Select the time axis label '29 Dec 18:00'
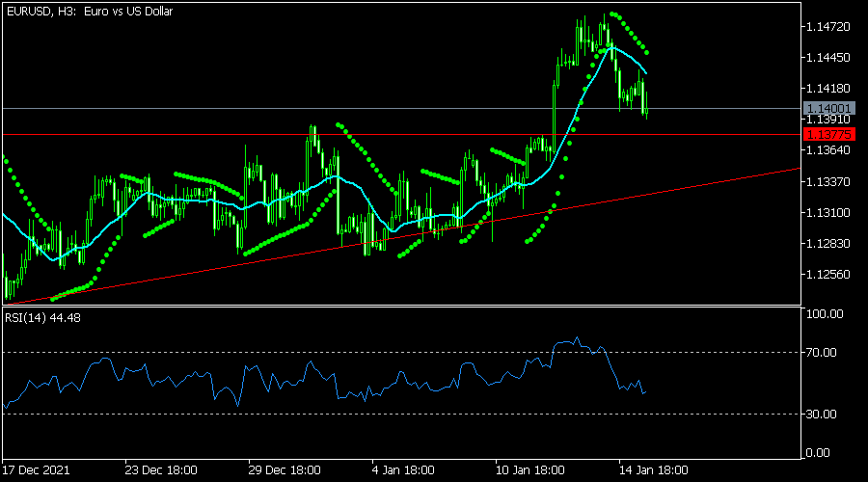868x482 pixels. click(x=285, y=470)
